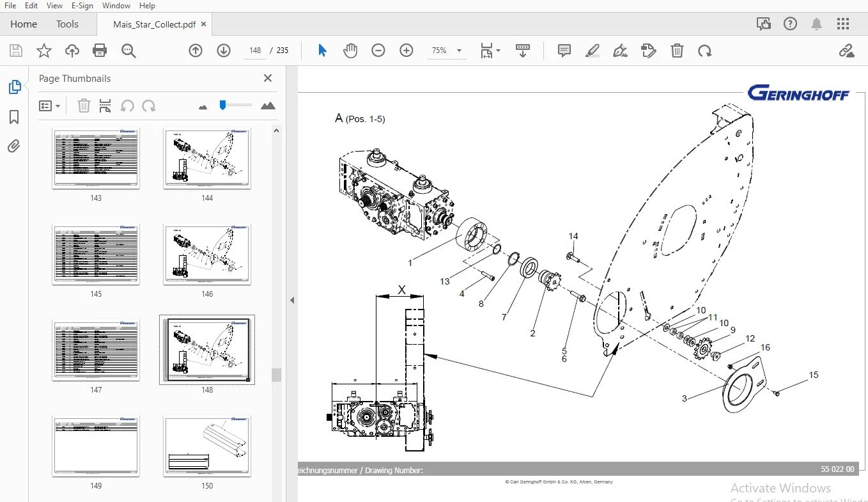Rotate thumbnail counterclockwise
The height and width of the screenshot is (502, 868).
point(127,106)
